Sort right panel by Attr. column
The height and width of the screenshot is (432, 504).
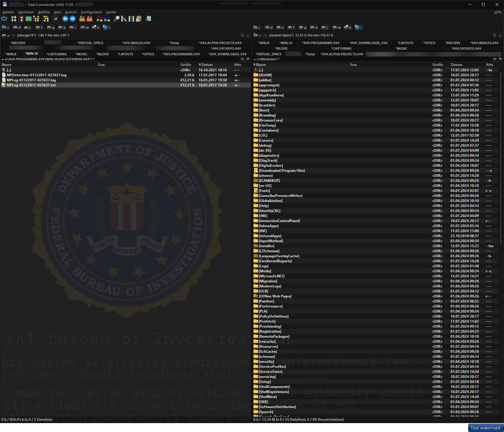pos(493,64)
